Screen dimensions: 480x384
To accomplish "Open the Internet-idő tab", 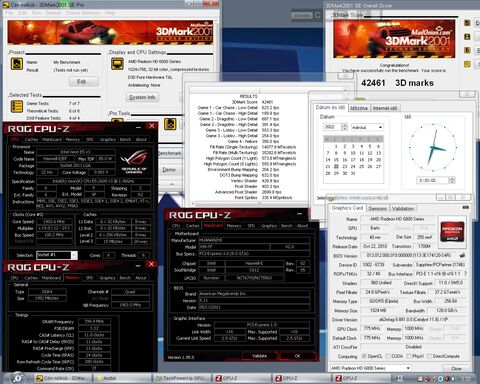I will (x=385, y=108).
